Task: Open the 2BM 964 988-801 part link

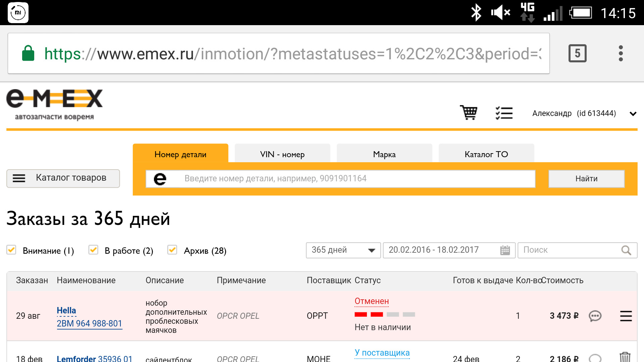Action: (89, 323)
